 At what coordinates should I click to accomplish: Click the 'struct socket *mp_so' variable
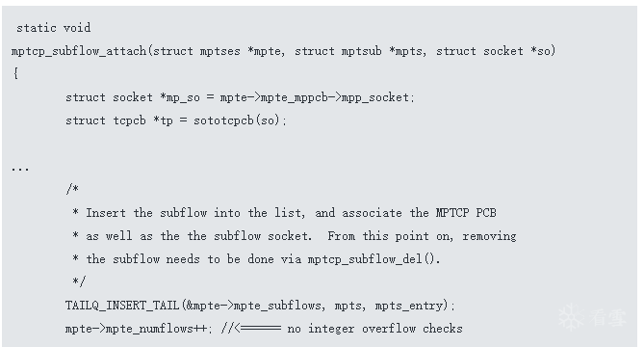[x=133, y=97]
